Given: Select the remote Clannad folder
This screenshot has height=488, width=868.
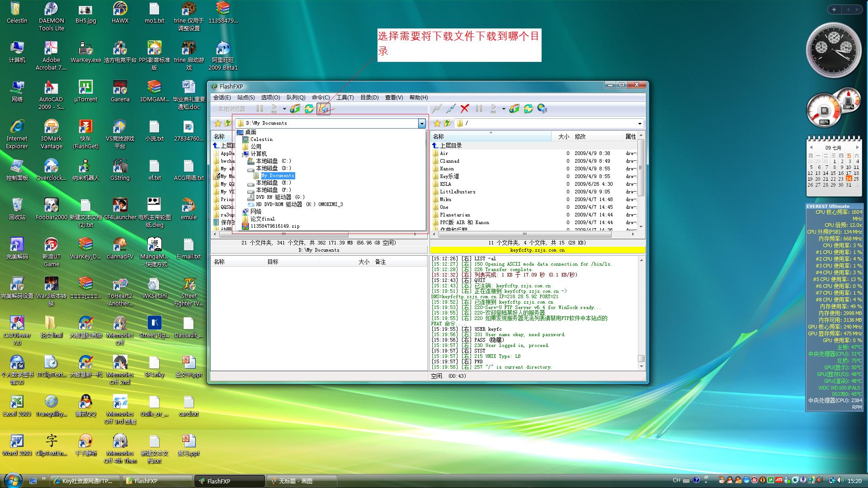Looking at the screenshot, I should click(449, 161).
